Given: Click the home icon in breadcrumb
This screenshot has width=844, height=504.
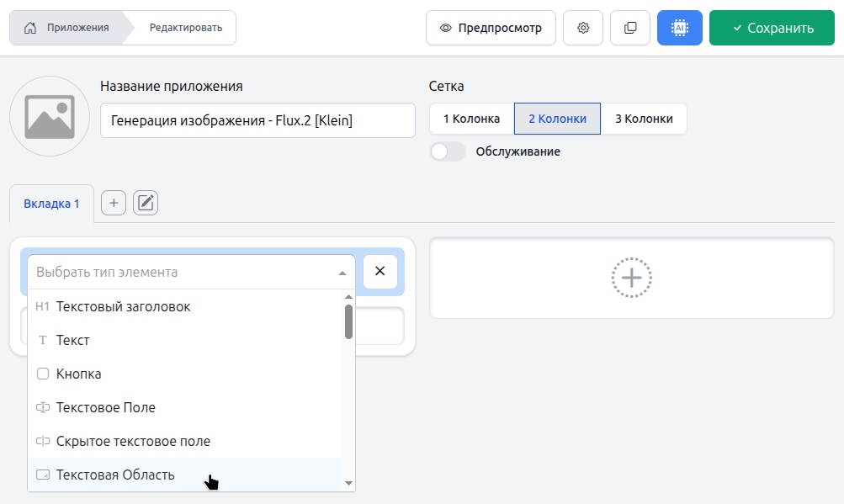Looking at the screenshot, I should pos(30,28).
